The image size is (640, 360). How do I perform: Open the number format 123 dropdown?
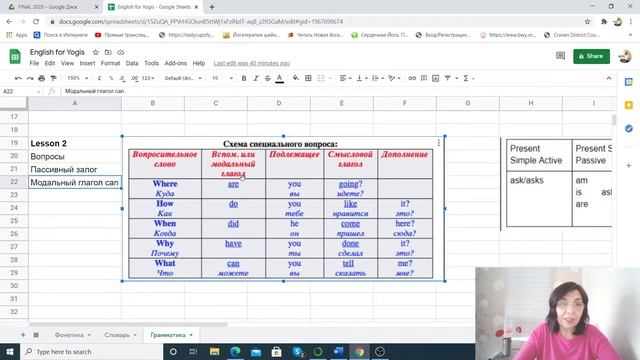pyautogui.click(x=148, y=78)
